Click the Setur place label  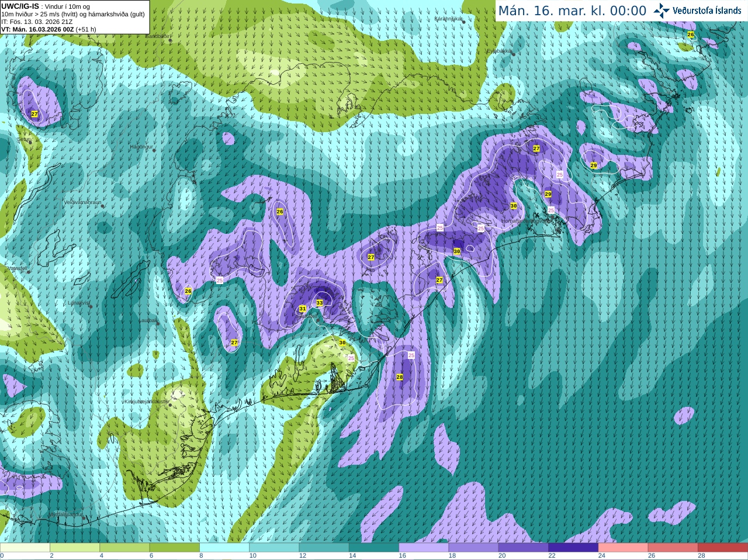[24, 140]
